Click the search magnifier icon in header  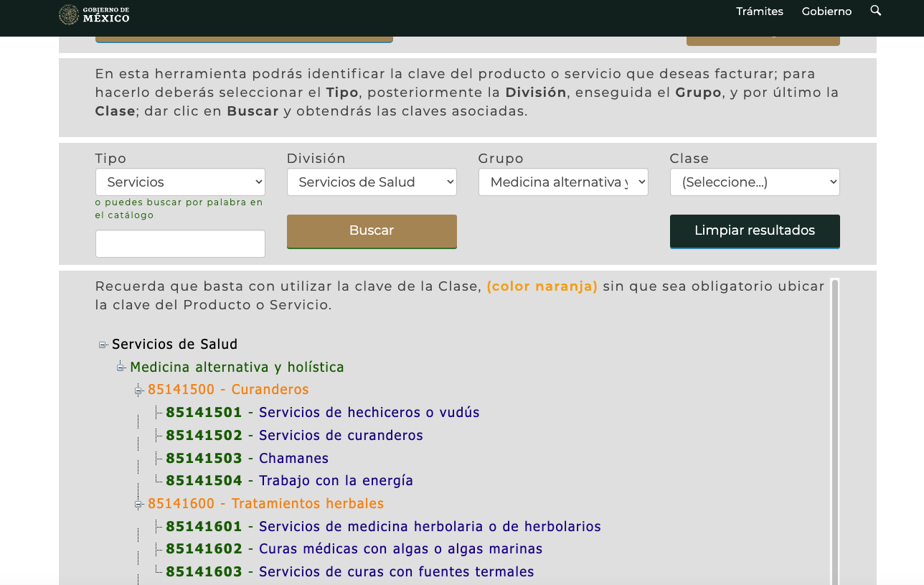tap(875, 11)
